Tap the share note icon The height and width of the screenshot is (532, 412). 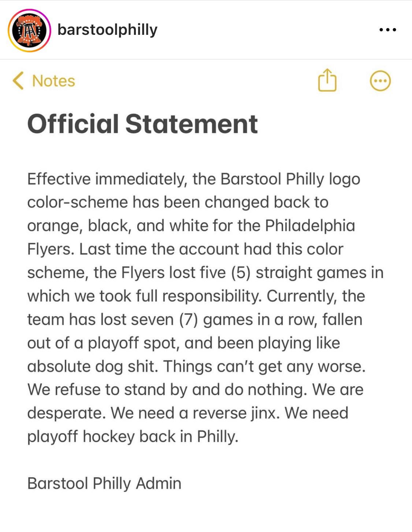pos(327,80)
